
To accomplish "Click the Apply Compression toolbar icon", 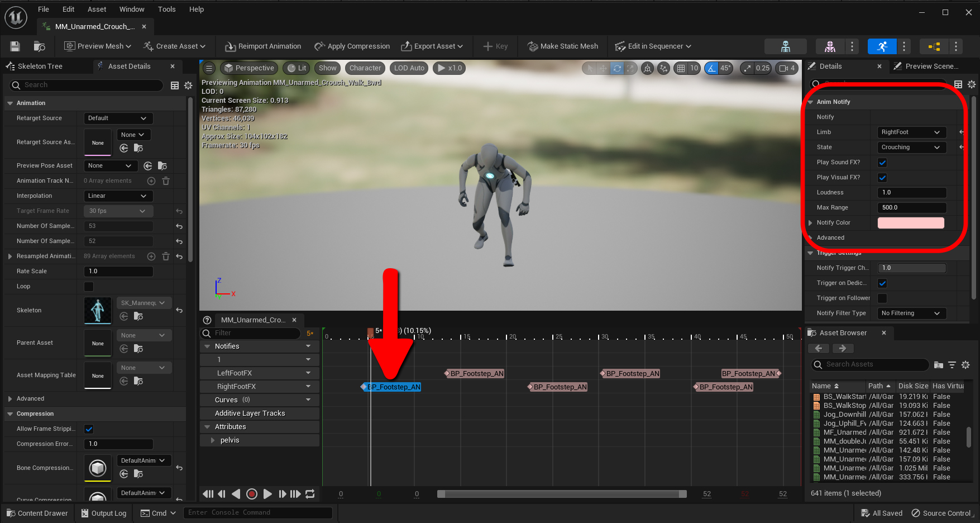I will 321,46.
